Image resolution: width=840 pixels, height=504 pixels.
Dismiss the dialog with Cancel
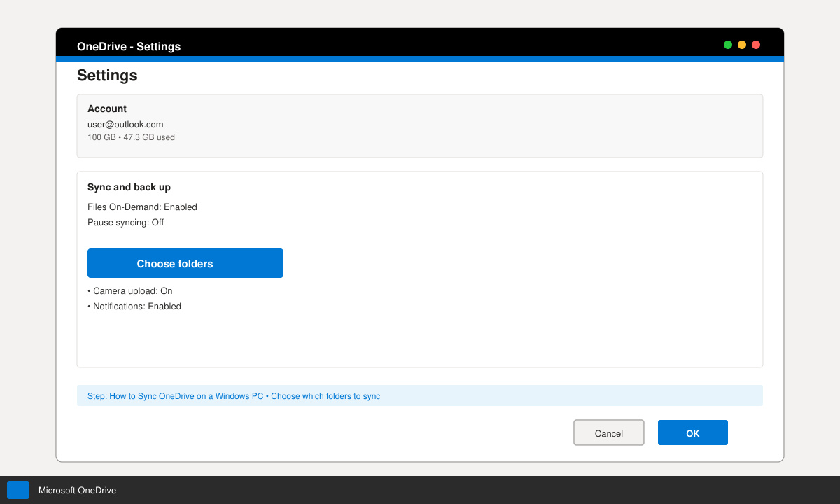pos(609,433)
